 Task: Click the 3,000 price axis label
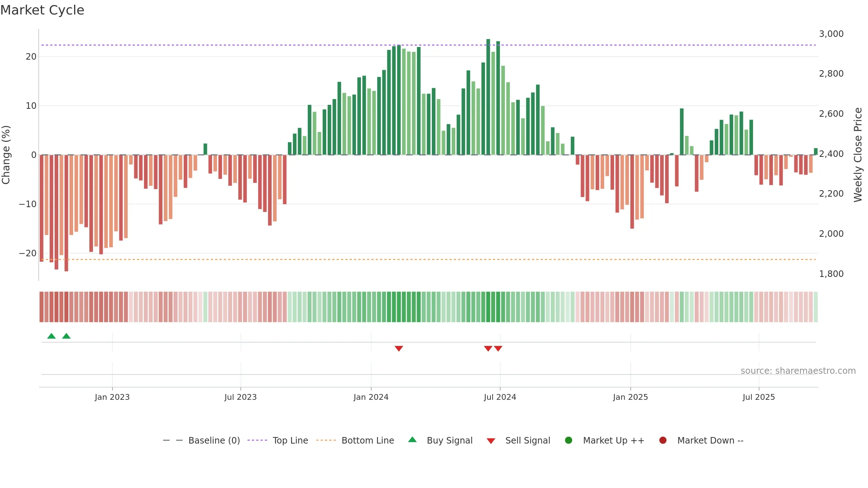pyautogui.click(x=831, y=34)
